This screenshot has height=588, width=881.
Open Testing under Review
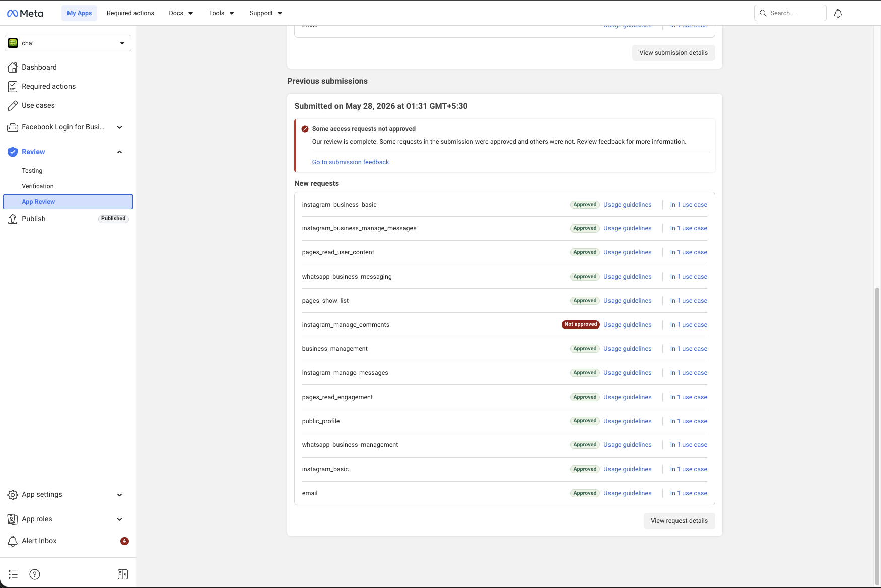click(x=32, y=171)
